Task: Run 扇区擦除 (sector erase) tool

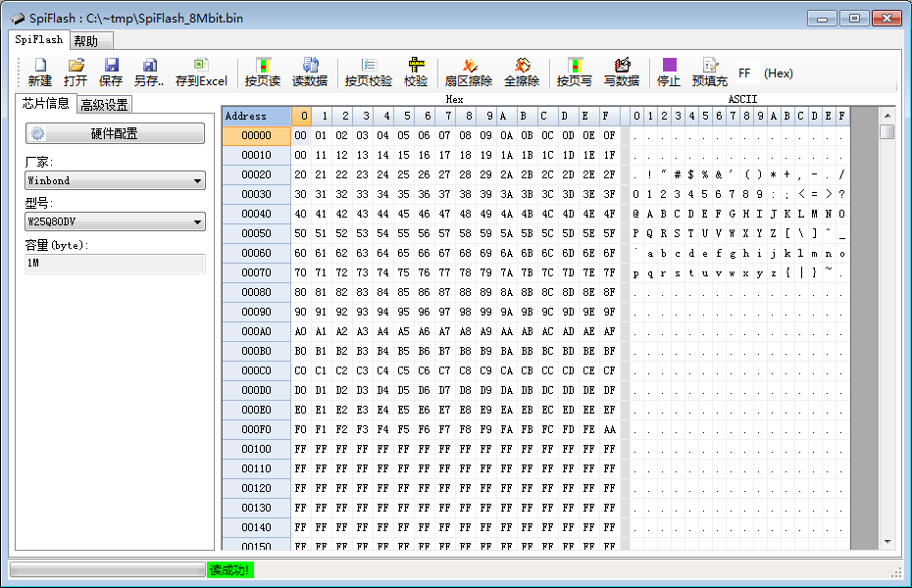Action: coord(469,73)
